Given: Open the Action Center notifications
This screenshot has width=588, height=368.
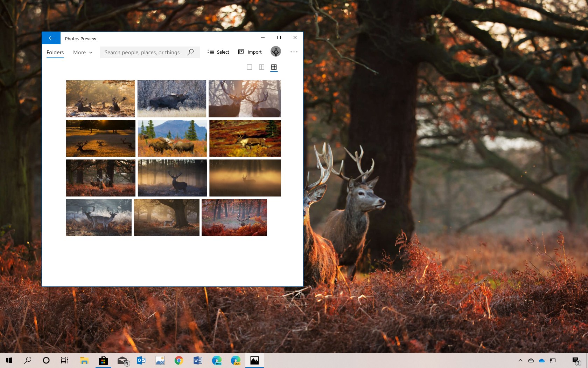Looking at the screenshot, I should (576, 361).
